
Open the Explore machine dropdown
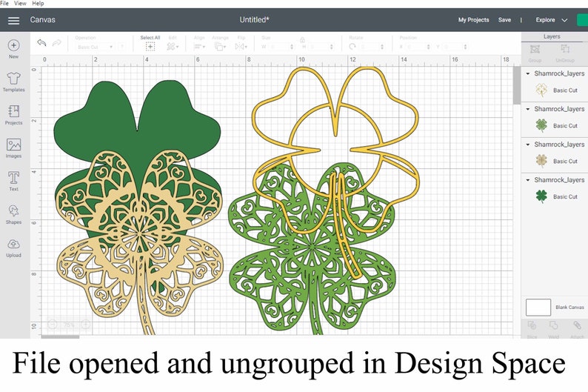(x=551, y=20)
